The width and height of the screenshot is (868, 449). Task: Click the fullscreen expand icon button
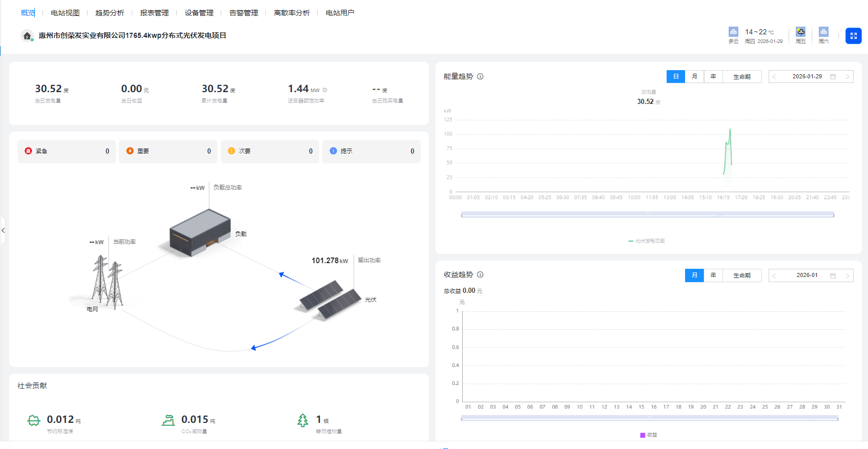click(853, 36)
